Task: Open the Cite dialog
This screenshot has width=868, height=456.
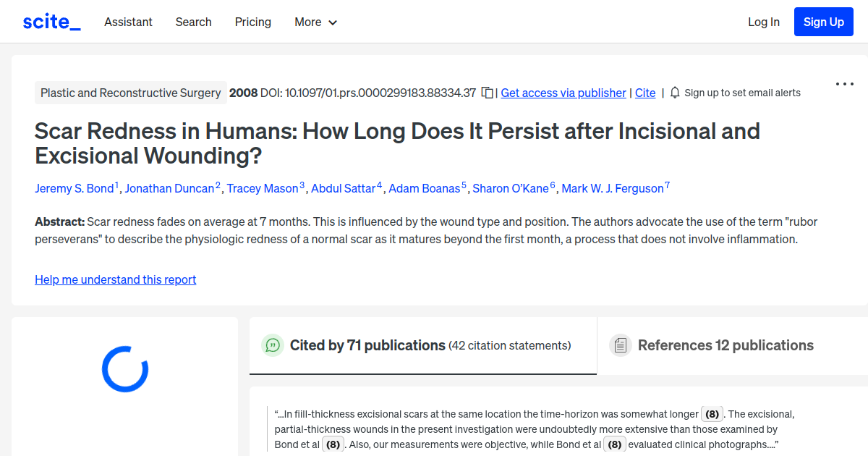Action: (645, 93)
